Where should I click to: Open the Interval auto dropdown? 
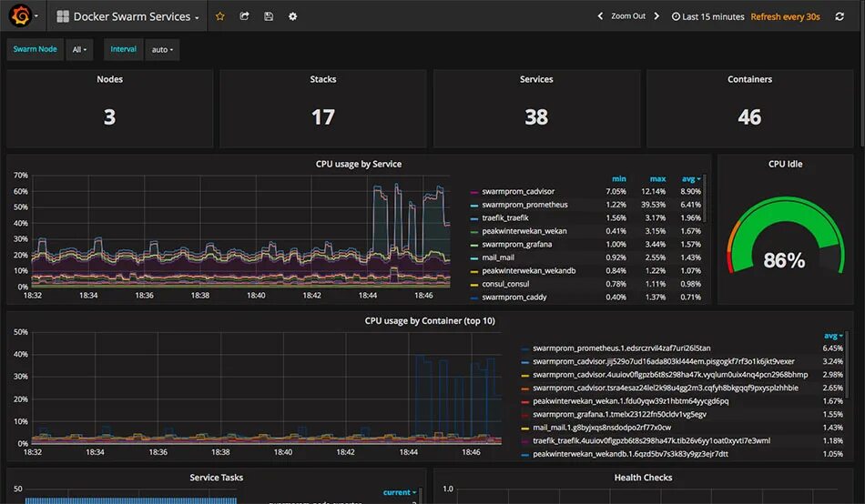pyautogui.click(x=162, y=50)
